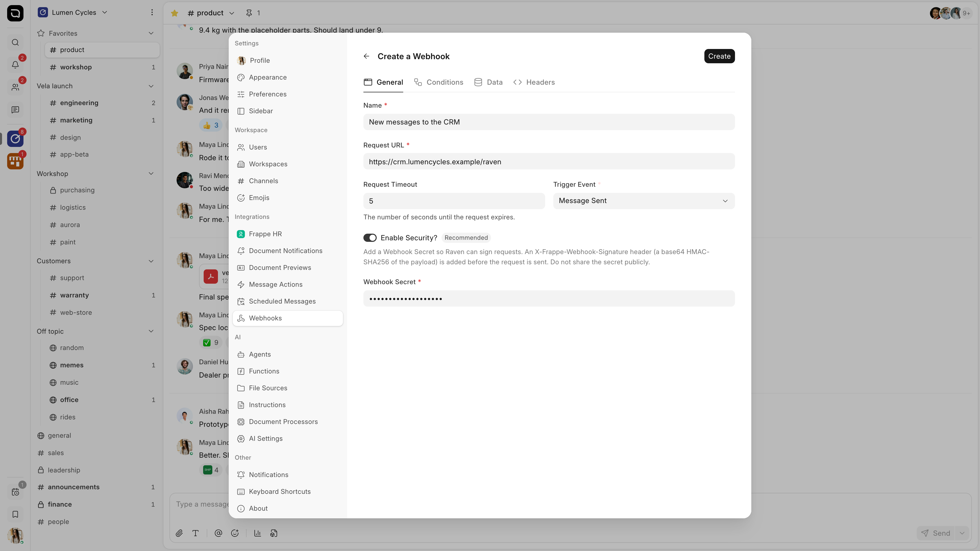Open AI Settings page
The height and width of the screenshot is (551, 980).
(288, 439)
